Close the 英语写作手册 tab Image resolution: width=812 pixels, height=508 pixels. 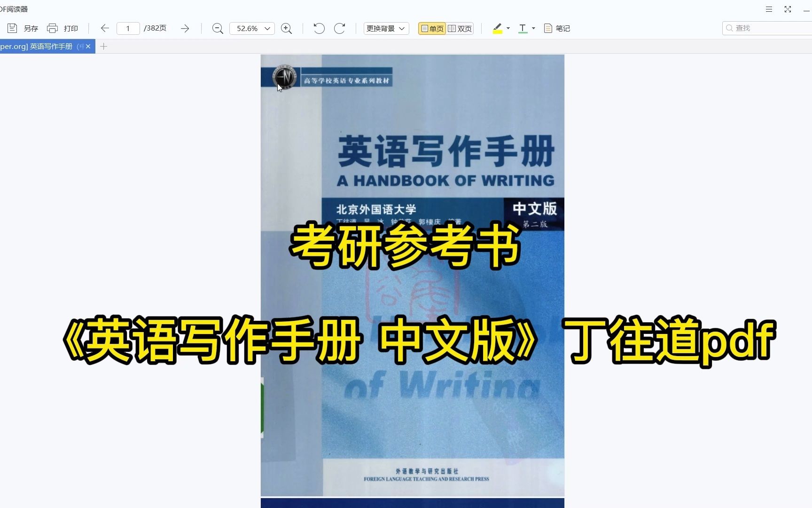tap(88, 46)
